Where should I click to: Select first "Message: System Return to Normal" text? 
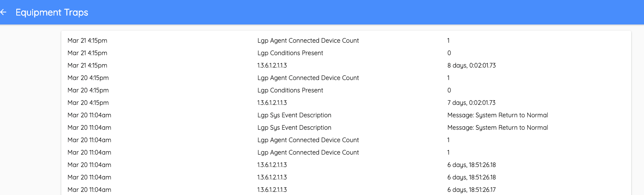(x=497, y=115)
